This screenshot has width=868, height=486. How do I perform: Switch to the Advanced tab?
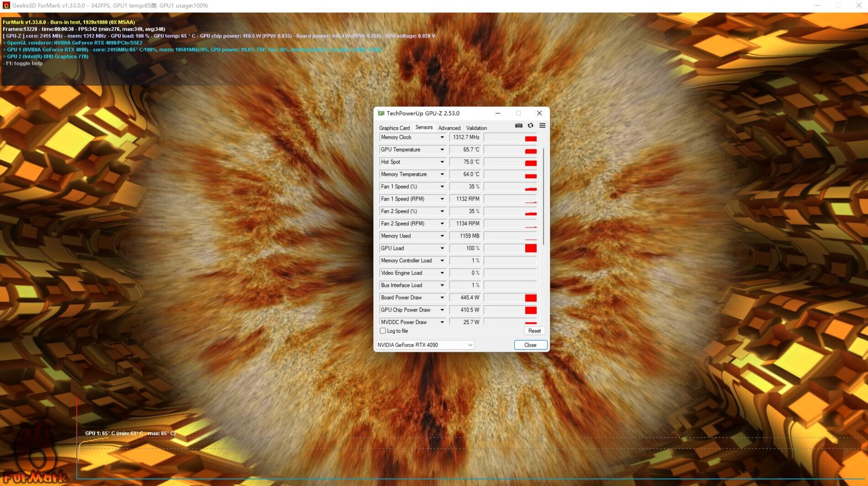449,128
